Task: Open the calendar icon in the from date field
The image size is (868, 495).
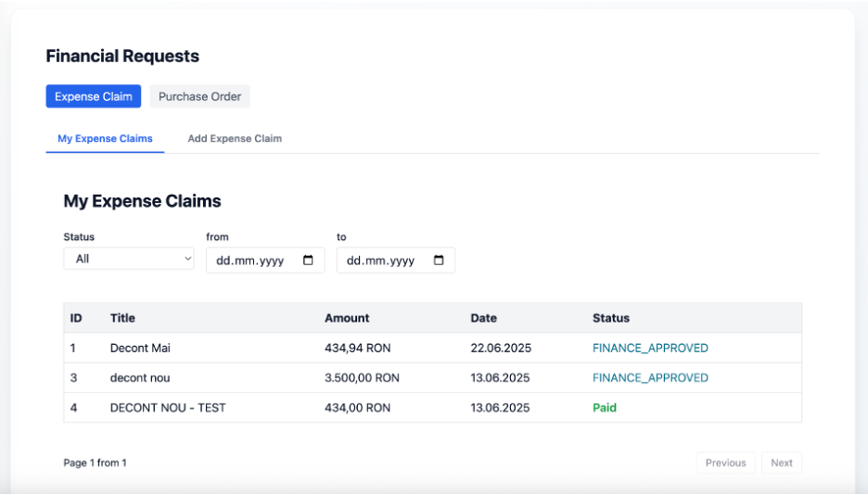Action: pos(308,260)
